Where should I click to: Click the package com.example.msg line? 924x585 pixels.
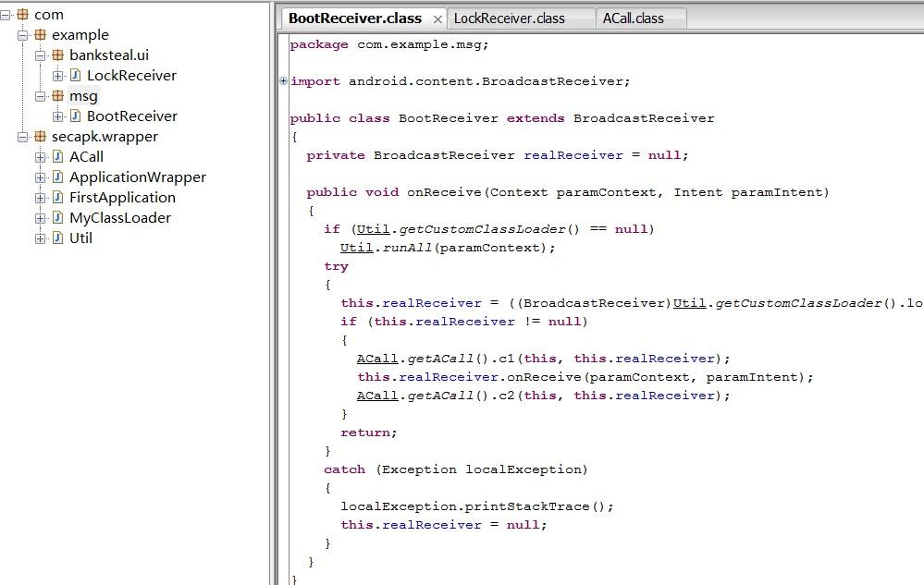[388, 44]
